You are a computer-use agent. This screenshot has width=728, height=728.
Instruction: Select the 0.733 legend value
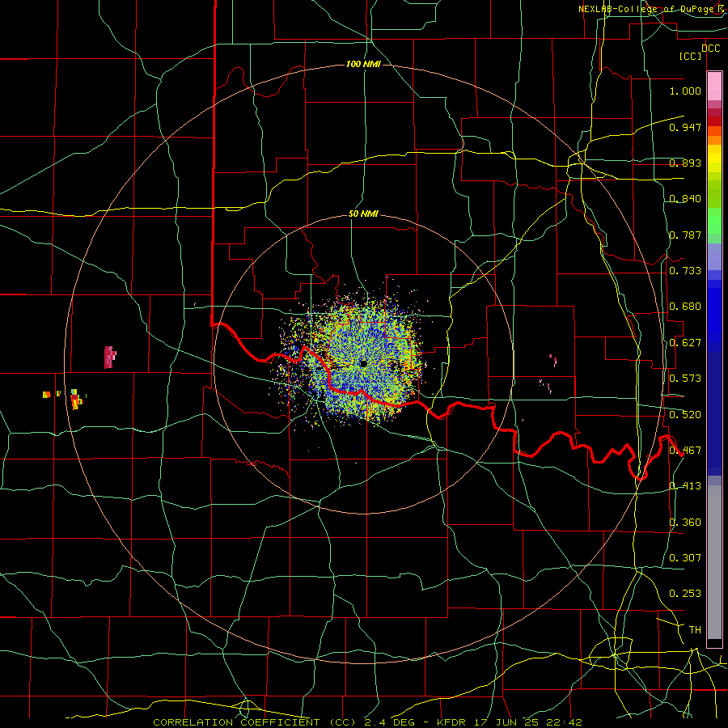pos(685,271)
